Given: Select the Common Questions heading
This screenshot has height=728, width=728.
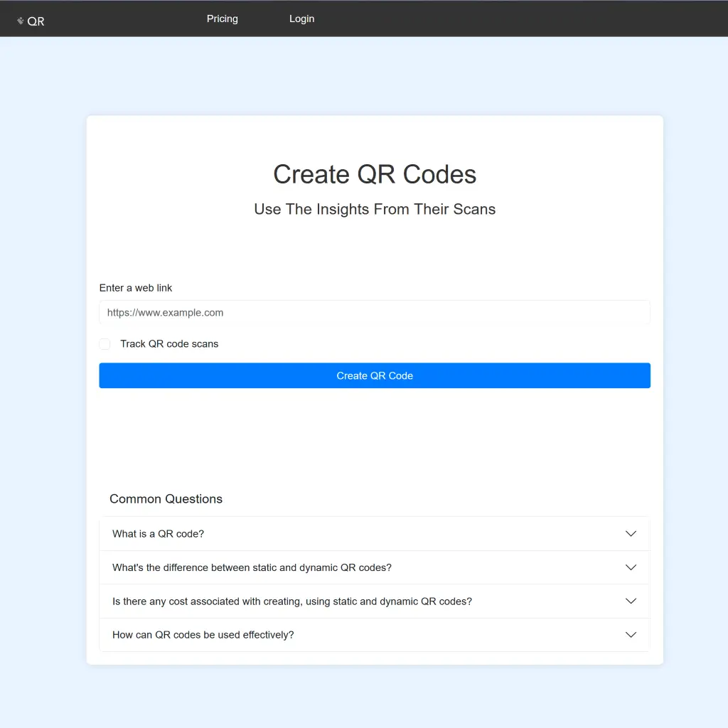Looking at the screenshot, I should pyautogui.click(x=166, y=498).
